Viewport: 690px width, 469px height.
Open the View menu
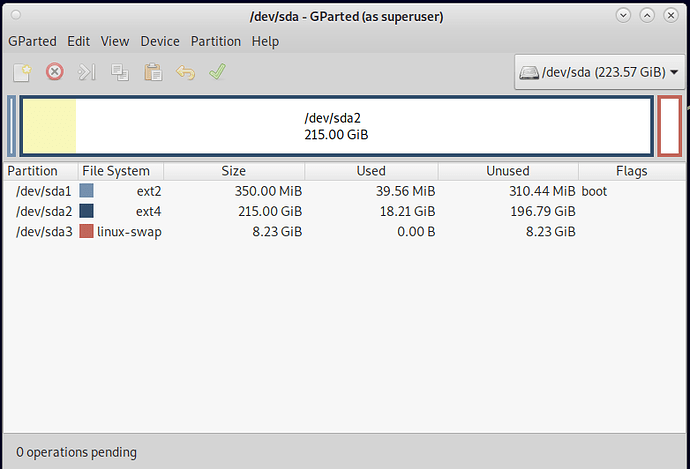115,41
